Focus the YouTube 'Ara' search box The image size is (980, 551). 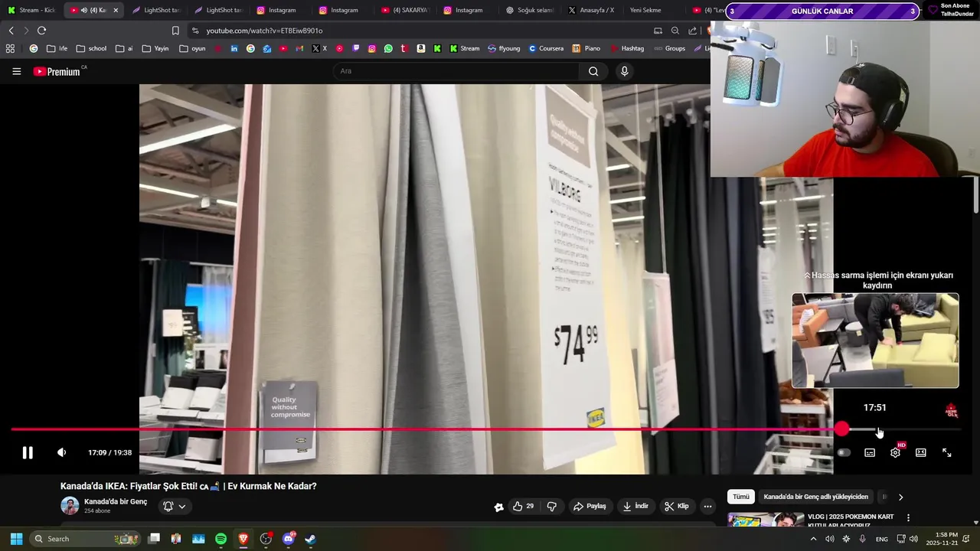(457, 71)
